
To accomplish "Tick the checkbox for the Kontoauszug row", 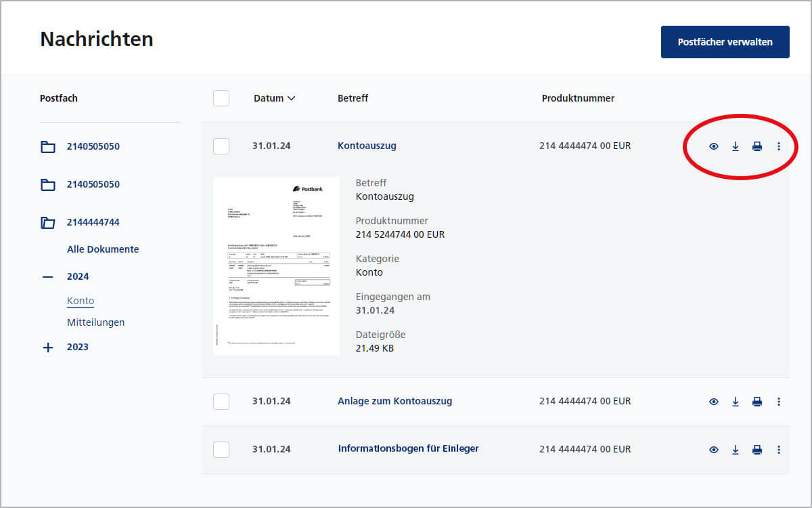I will click(221, 146).
